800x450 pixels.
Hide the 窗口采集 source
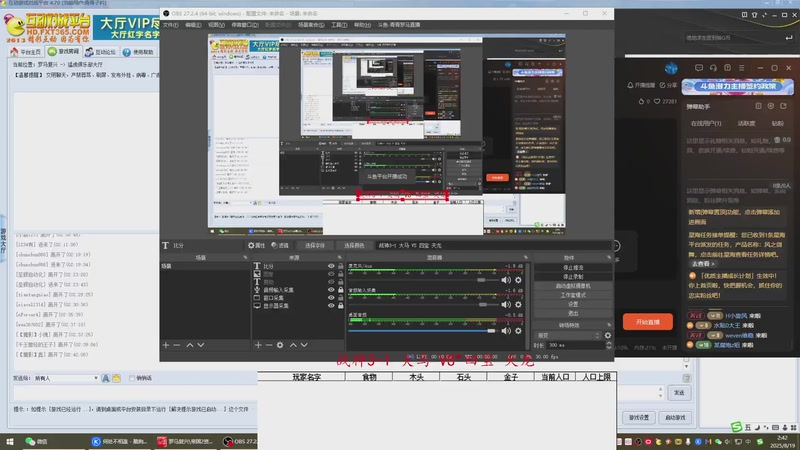[x=331, y=298]
